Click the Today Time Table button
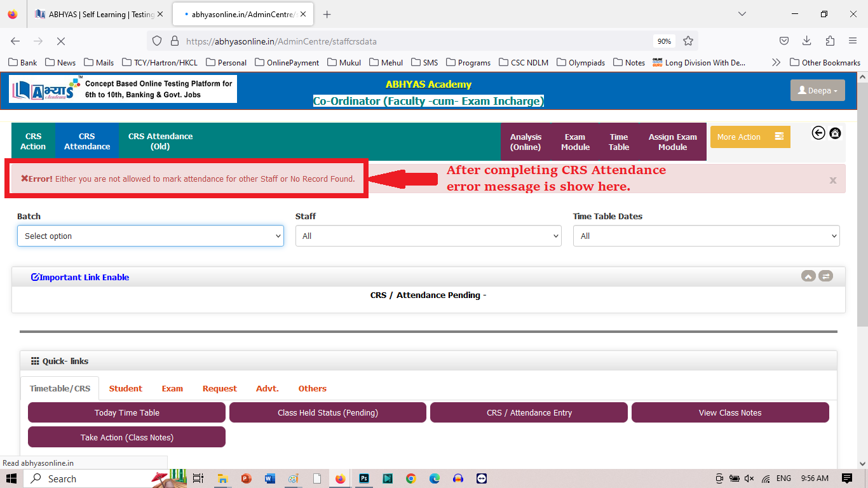The width and height of the screenshot is (868, 488). [x=126, y=412]
